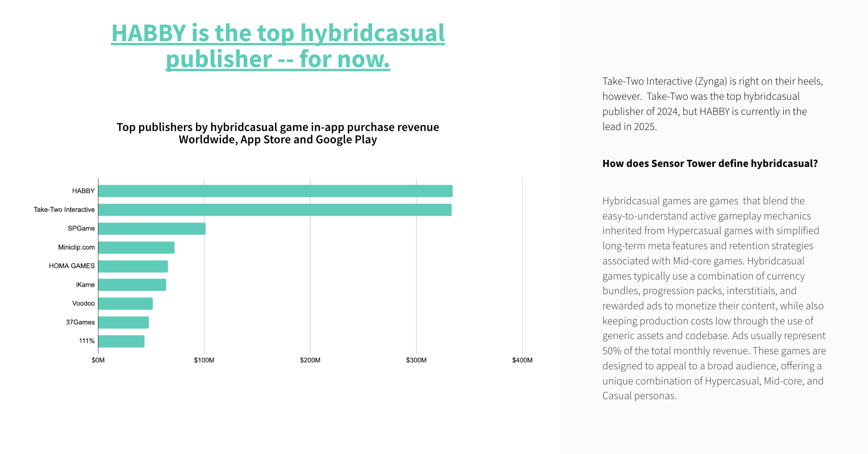868x454 pixels.
Task: Click the 'SPGame' axis label
Action: (81, 228)
